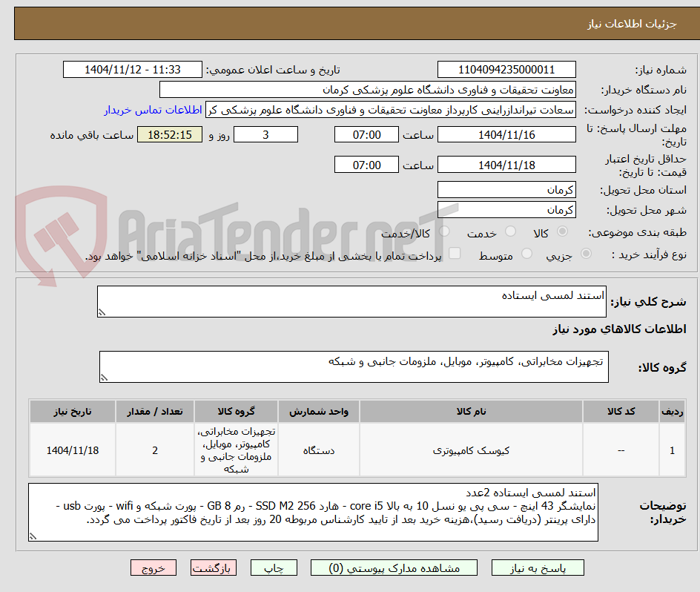Click the اطلاعات کالاهای مورد نیاز heading
The image size is (700, 592).
[x=619, y=329]
